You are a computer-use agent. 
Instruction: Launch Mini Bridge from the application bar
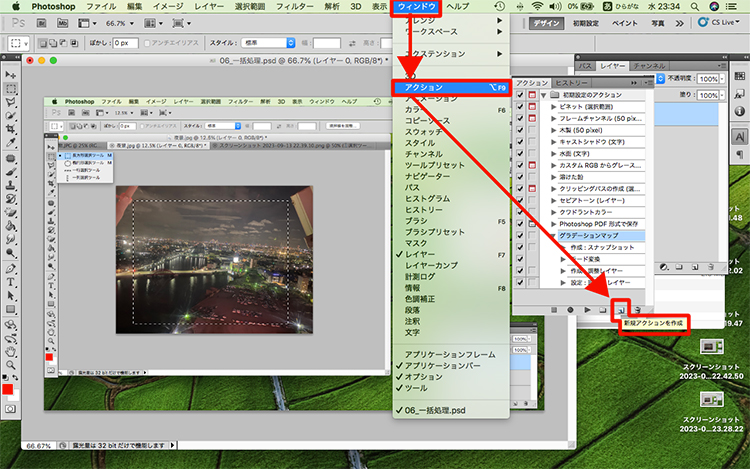(x=63, y=23)
